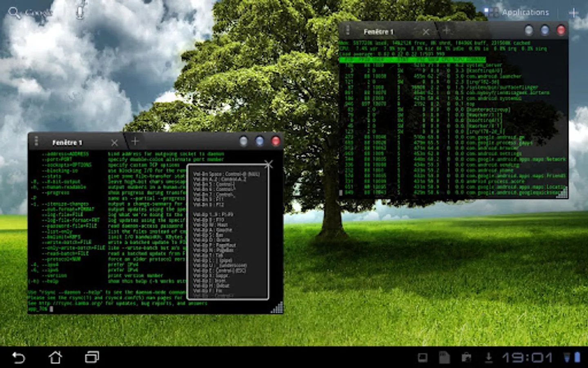
Task: Click the gray round button on the rsync window
Action: click(244, 141)
